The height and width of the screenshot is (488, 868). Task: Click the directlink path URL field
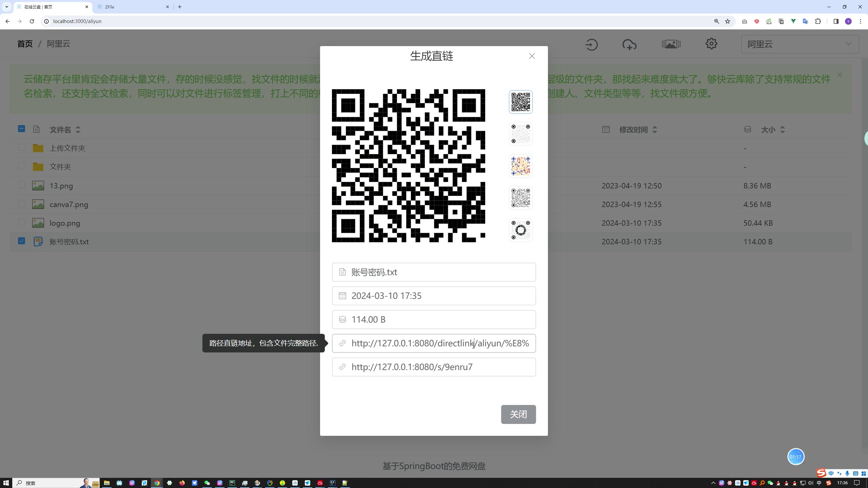tap(434, 343)
